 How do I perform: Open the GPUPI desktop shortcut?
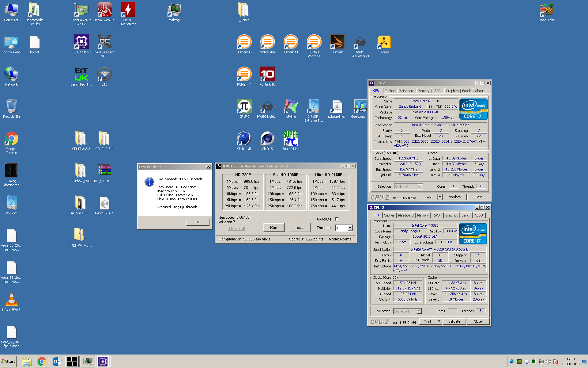[x=244, y=109]
